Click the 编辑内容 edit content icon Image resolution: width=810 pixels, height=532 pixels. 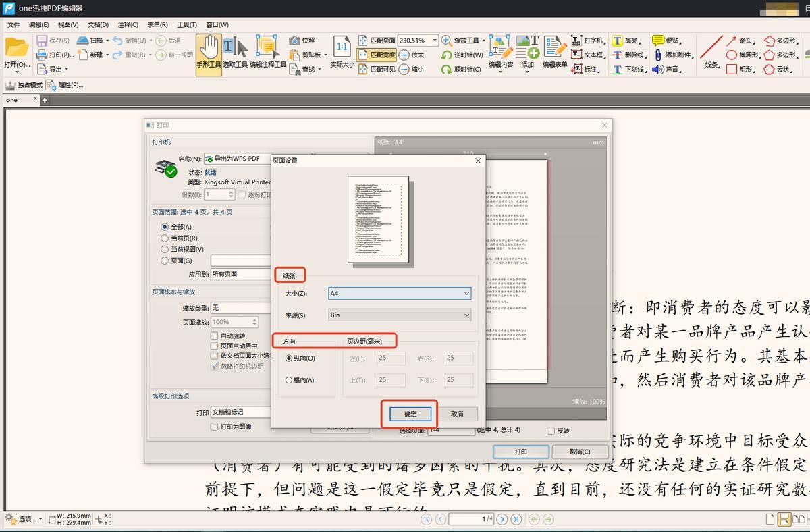[x=500, y=49]
